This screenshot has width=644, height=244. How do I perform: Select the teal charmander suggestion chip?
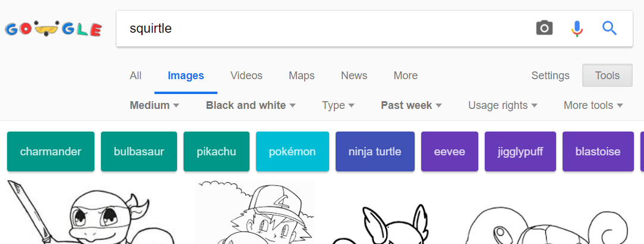coord(50,152)
